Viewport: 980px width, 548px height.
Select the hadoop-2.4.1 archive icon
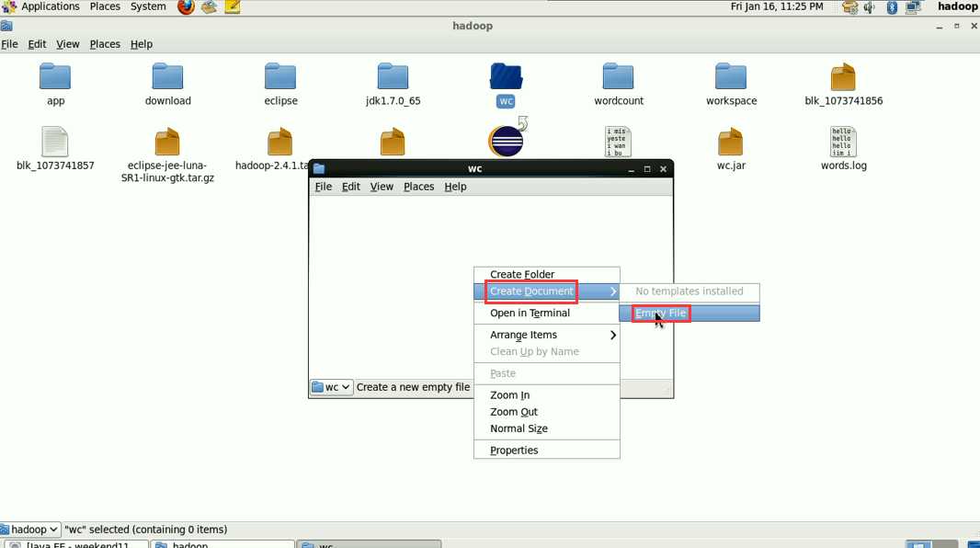coord(279,142)
